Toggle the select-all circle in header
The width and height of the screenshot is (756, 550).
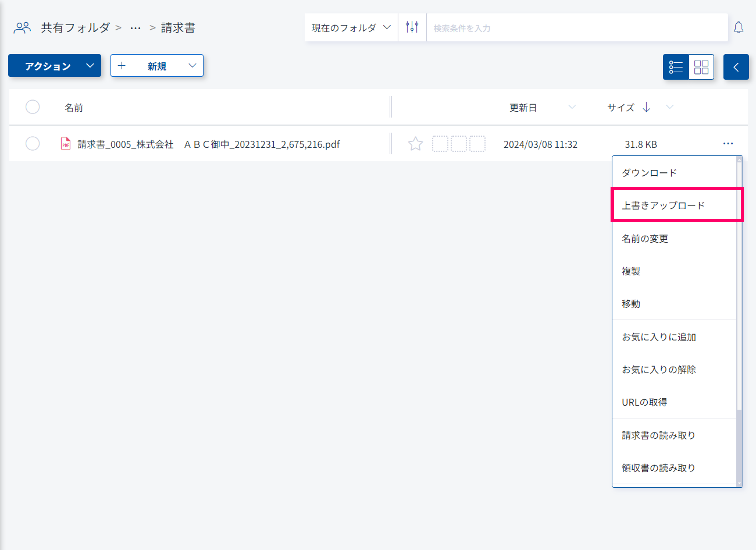tap(33, 107)
